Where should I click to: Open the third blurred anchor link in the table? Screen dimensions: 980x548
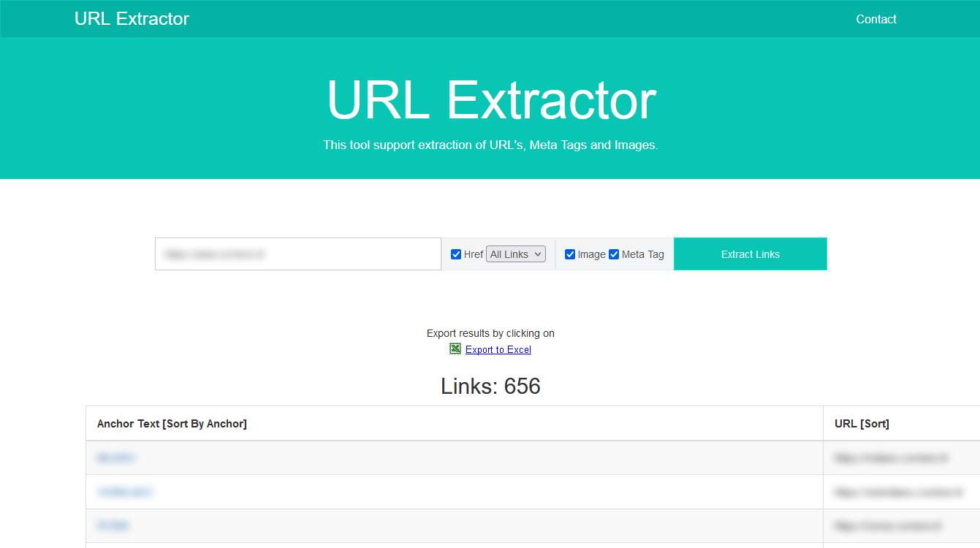pos(113,526)
